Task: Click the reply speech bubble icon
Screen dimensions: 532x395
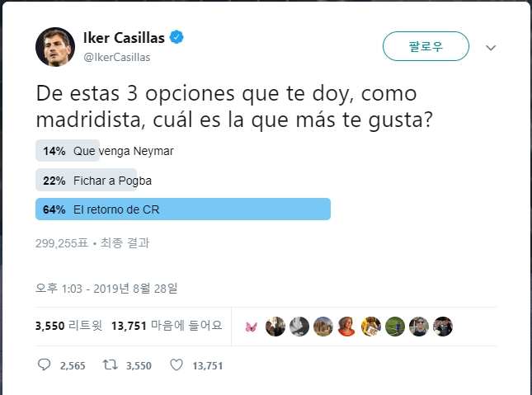Action: pyautogui.click(x=44, y=365)
